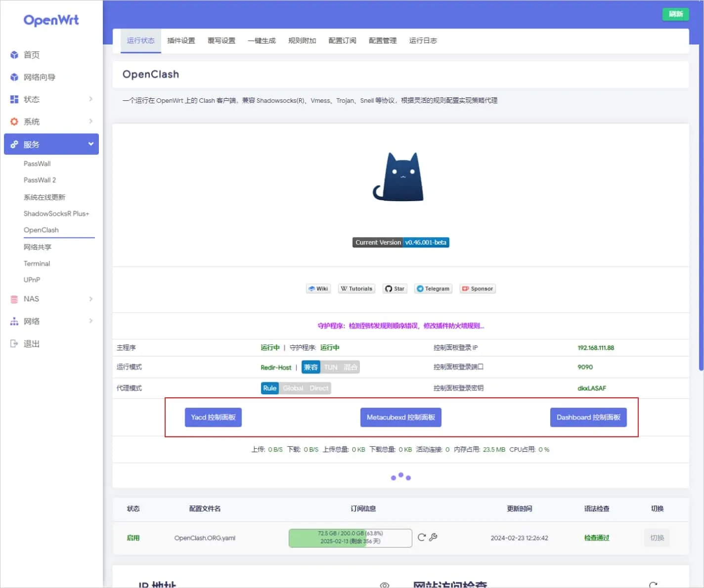
Task: Open the 运行日志 tab
Action: click(423, 41)
